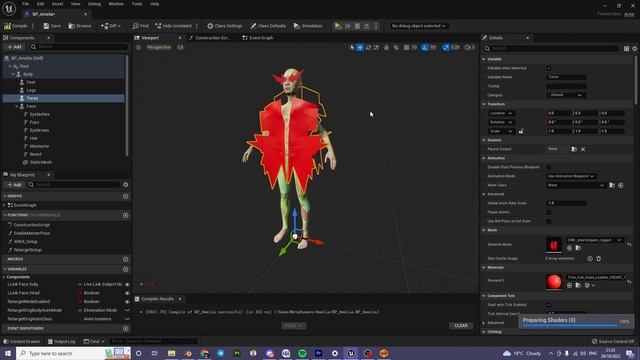Toggle rotation snapping in viewport
The height and width of the screenshot is (360, 640).
coord(425,47)
